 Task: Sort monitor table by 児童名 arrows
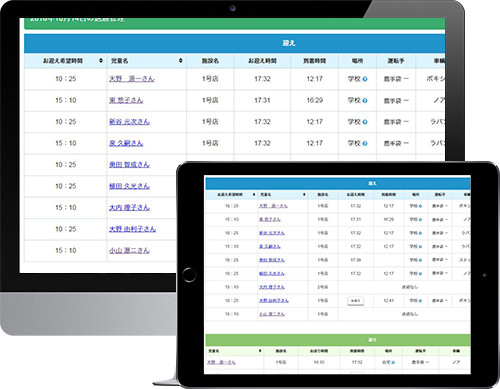click(180, 61)
